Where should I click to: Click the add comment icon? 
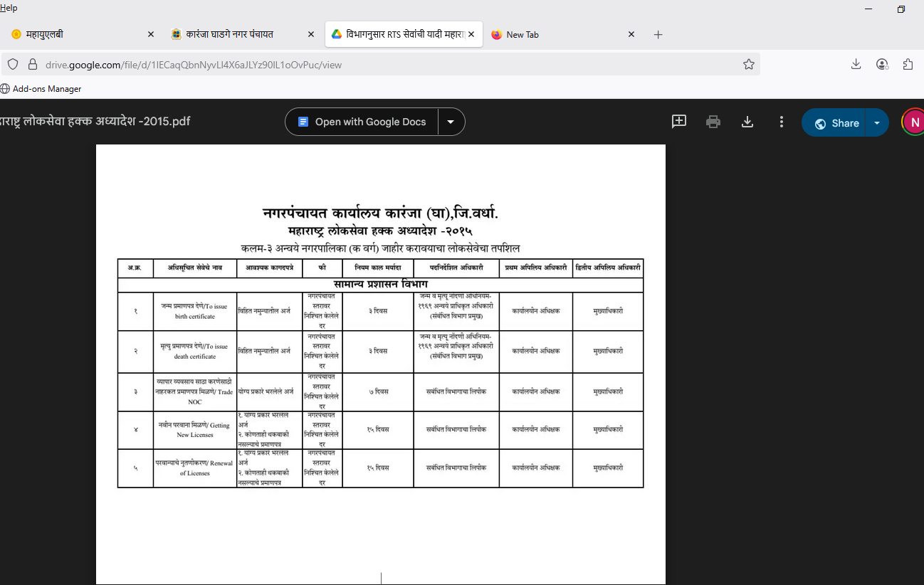click(x=679, y=122)
